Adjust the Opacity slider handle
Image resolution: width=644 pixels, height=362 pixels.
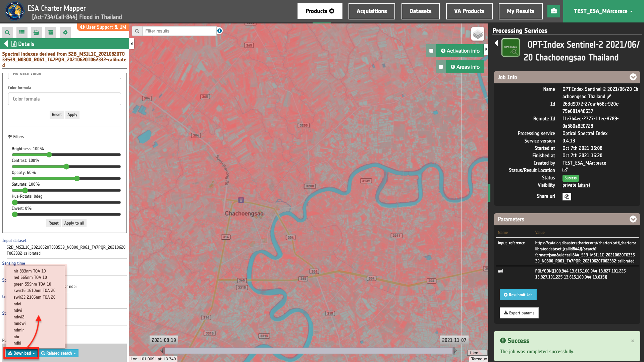pos(77,179)
